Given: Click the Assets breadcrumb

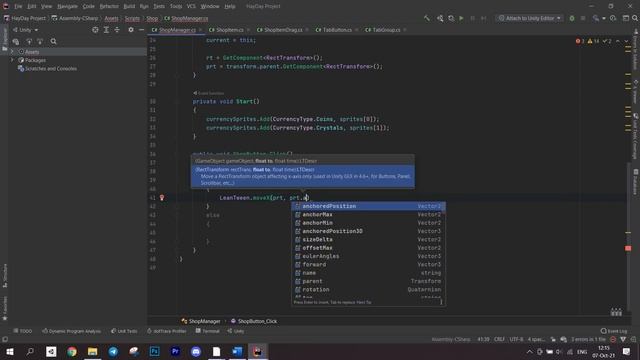Looking at the screenshot, I should (111, 18).
